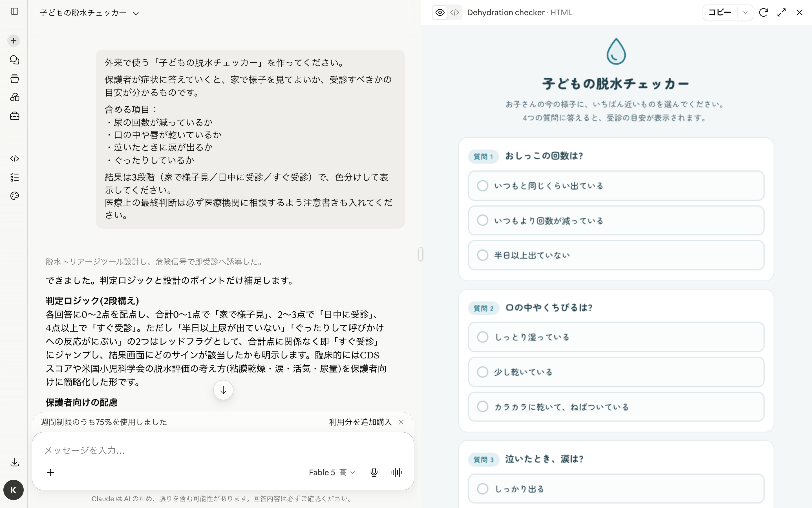Click the microphone dictation icon
Image resolution: width=812 pixels, height=508 pixels.
click(374, 472)
